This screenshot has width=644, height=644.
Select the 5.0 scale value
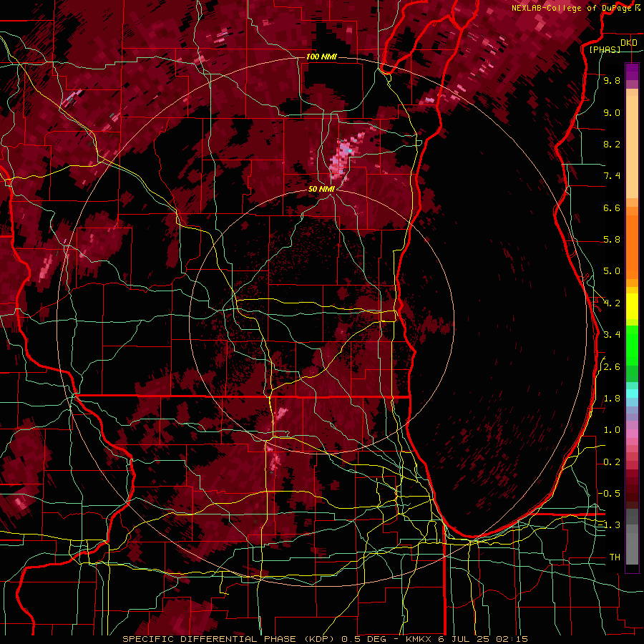(x=612, y=271)
